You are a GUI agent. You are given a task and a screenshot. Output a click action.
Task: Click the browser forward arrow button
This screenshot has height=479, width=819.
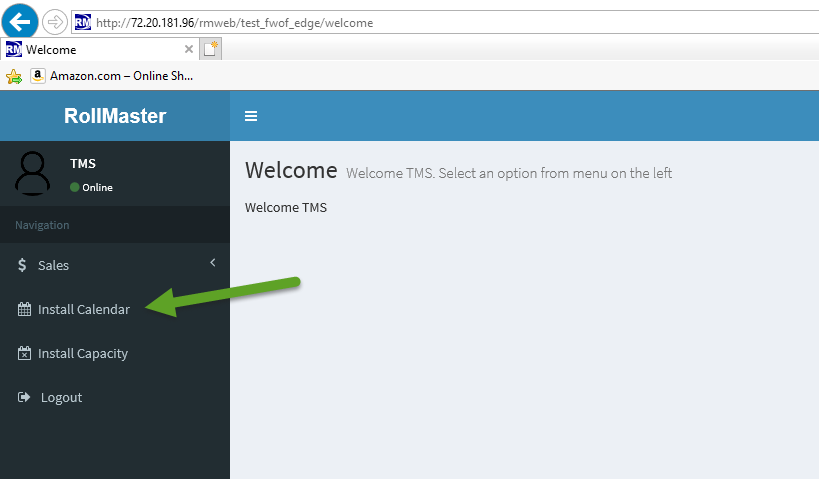[54, 22]
